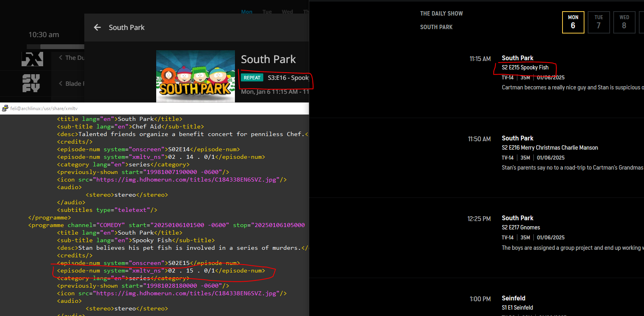Open the South Park poster thumbnail

point(195,76)
